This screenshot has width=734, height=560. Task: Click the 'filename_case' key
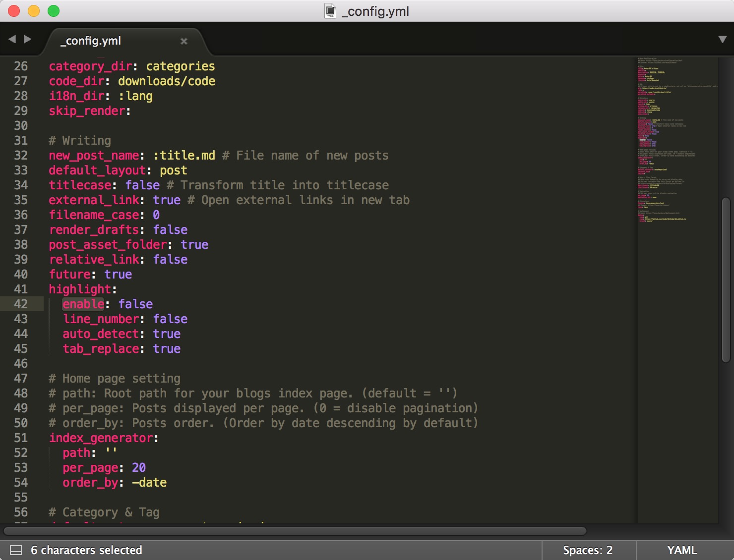[x=94, y=215]
